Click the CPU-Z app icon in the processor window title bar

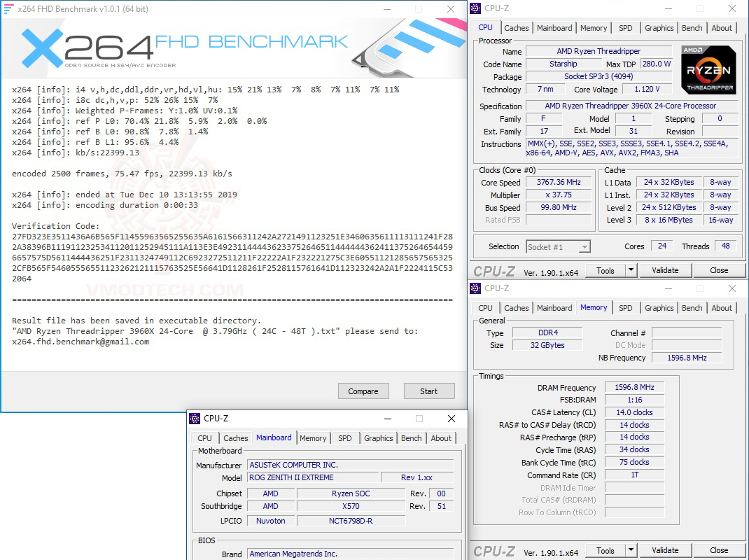click(475, 8)
